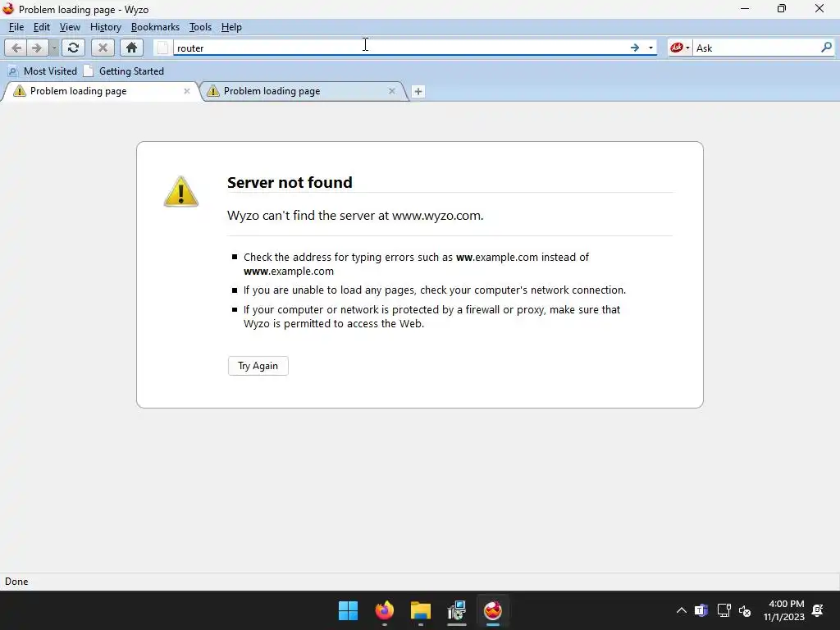Screen dimensions: 840x630
Task: Open the Getting Started bookmark
Action: pyautogui.click(x=125, y=71)
